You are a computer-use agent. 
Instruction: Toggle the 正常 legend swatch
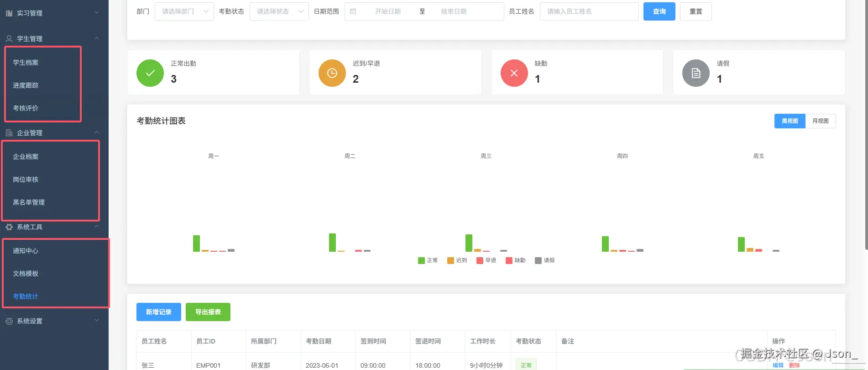coord(421,260)
